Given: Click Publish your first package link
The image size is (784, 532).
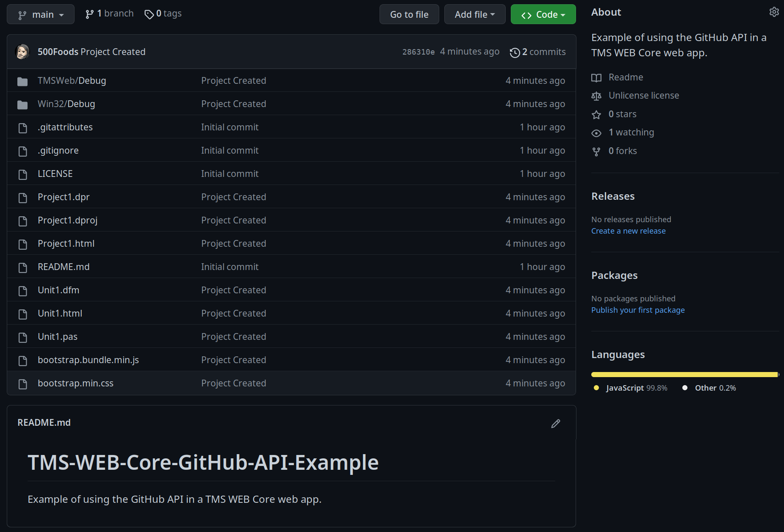Looking at the screenshot, I should coord(638,310).
